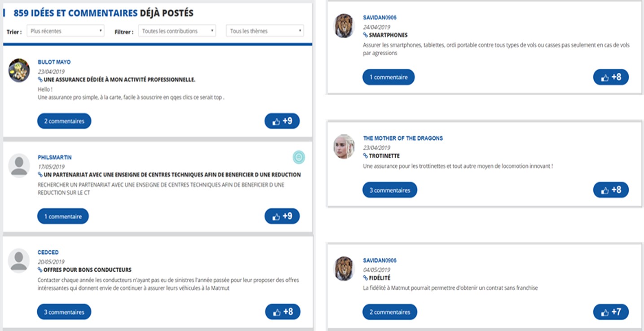
Task: Click the link icon beside Trotinette title
Action: point(365,156)
